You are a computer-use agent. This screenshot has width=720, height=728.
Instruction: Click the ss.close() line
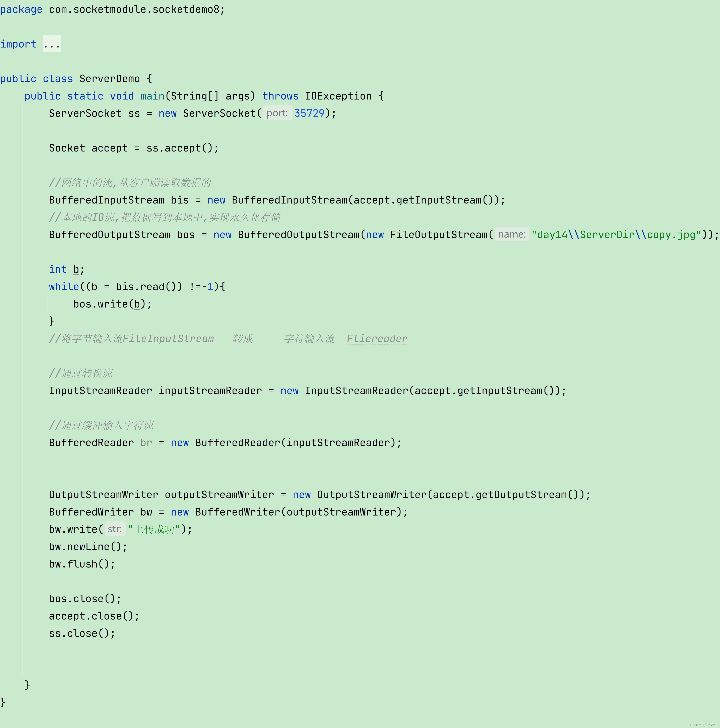pos(81,633)
